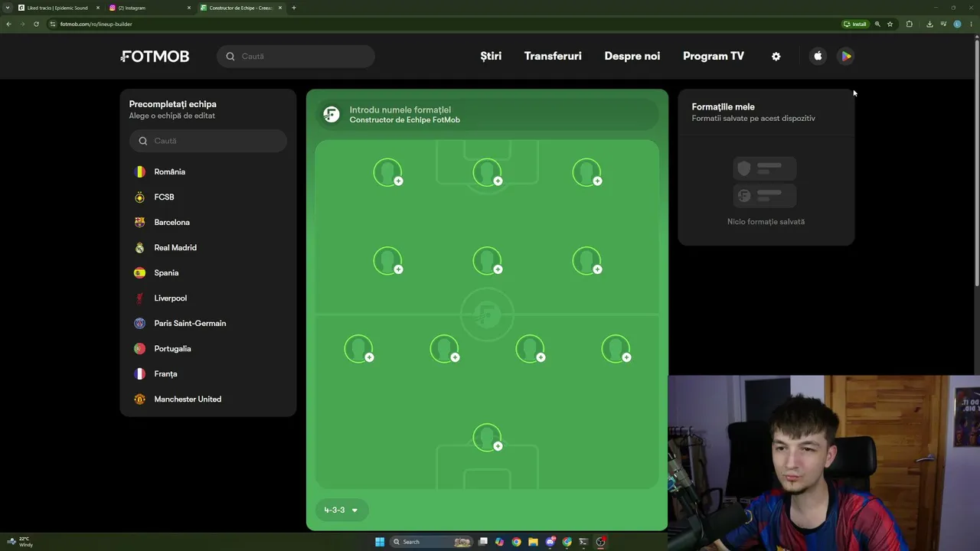The image size is (980, 551).
Task: Pick Paris Saint-Germain from the team list
Action: 208,324
